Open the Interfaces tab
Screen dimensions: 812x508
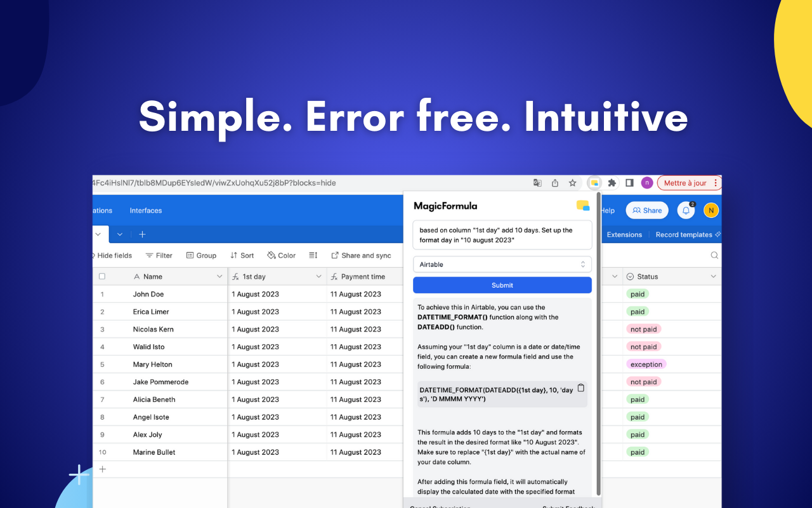146,210
